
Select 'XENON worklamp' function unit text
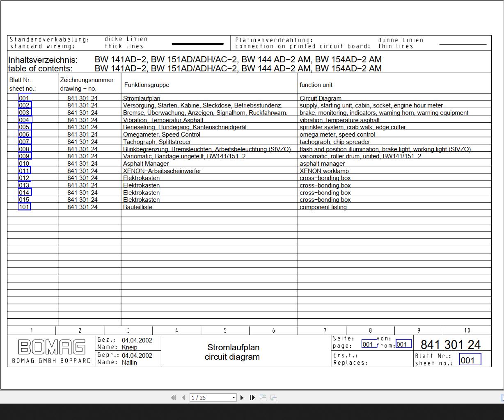(324, 171)
